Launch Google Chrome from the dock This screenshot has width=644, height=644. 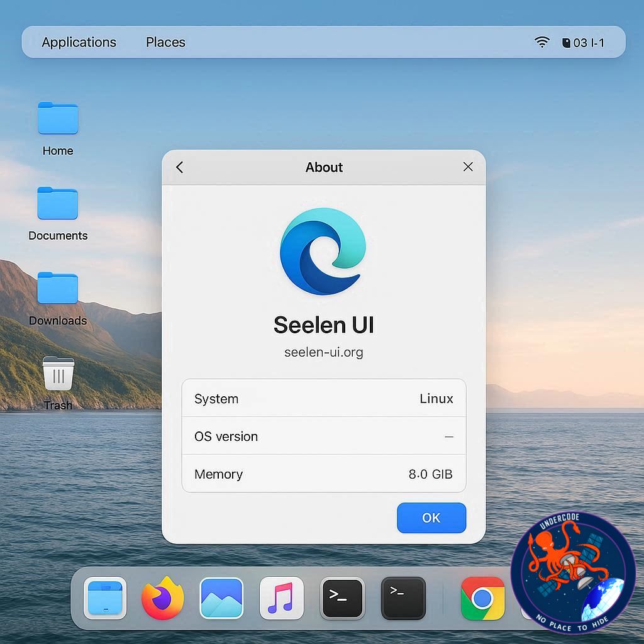482,599
